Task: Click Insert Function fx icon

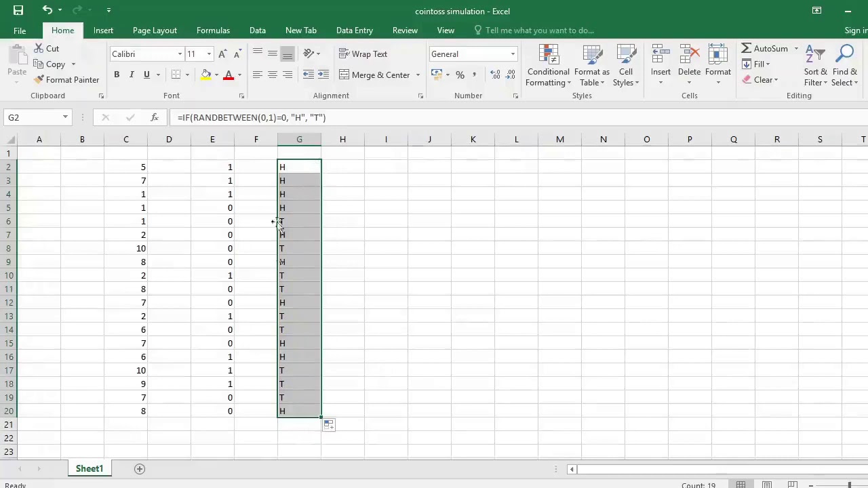Action: click(155, 117)
